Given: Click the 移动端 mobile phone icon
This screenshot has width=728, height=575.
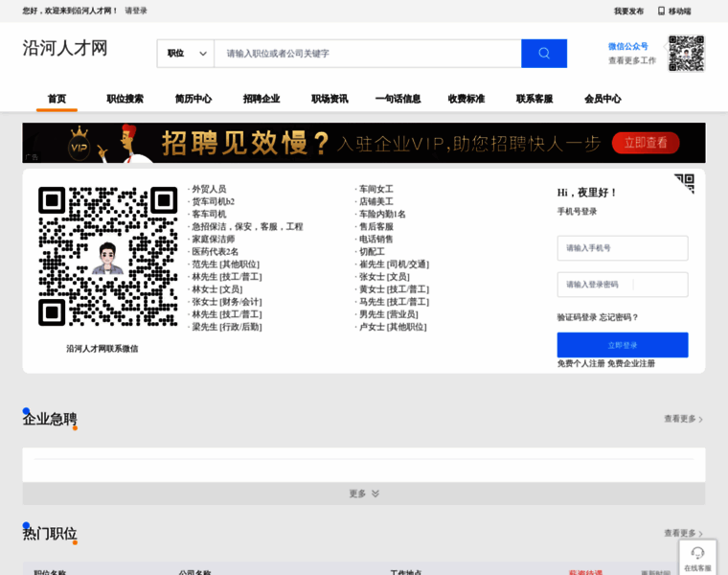Looking at the screenshot, I should [661, 11].
